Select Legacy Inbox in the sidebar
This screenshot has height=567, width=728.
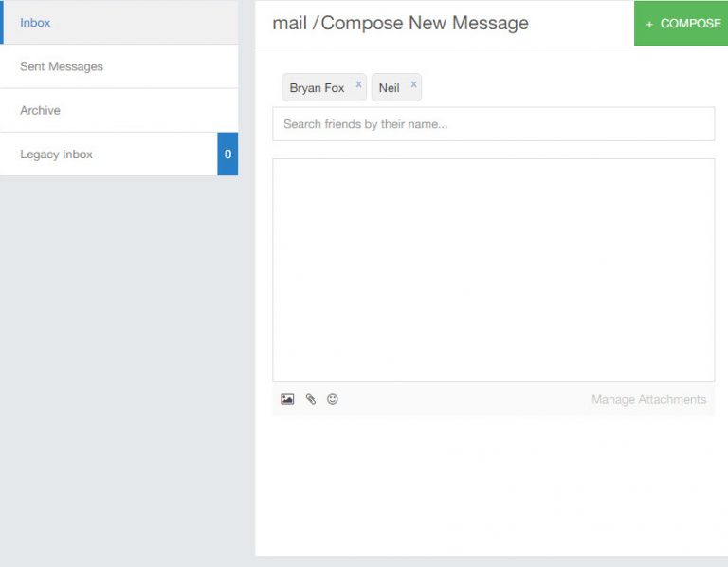click(x=109, y=155)
